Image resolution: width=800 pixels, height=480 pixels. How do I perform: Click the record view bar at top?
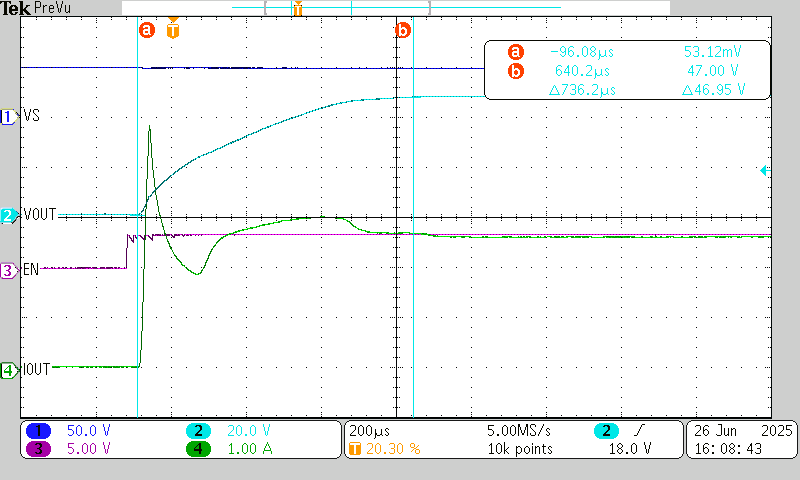point(398,8)
